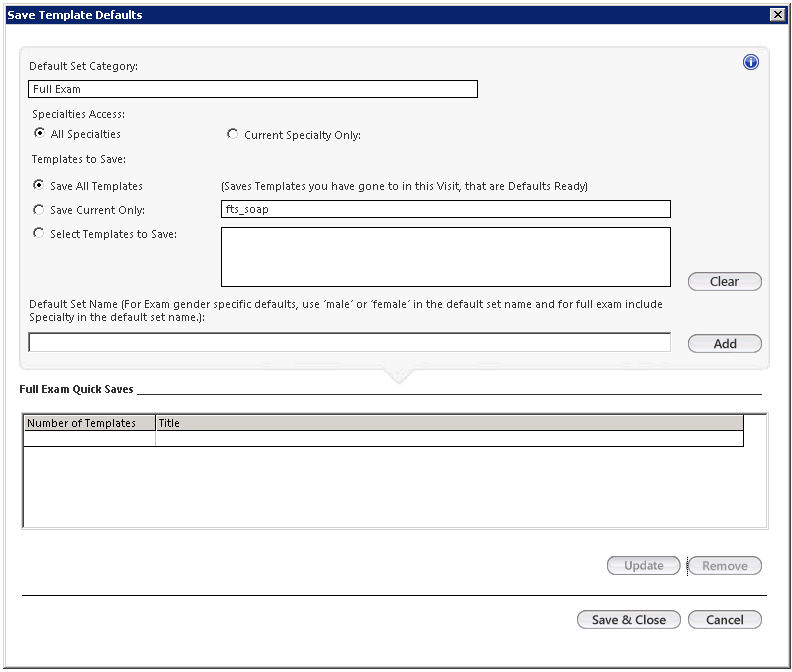Select the empty Title cell in first row

(x=450, y=439)
